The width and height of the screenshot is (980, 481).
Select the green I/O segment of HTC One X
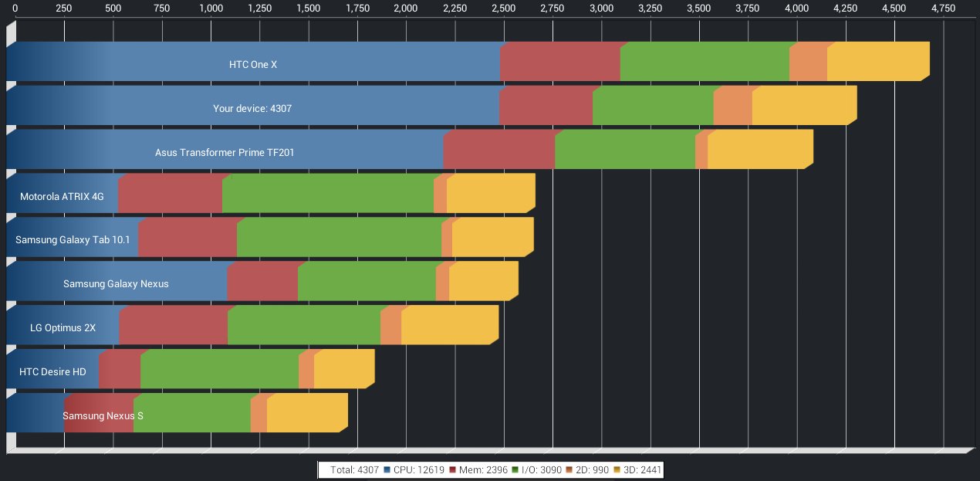tap(705, 62)
